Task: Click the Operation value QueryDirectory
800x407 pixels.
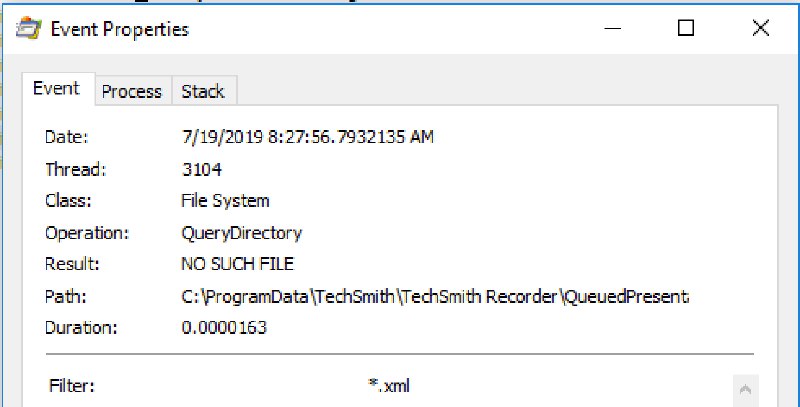Action: point(241,233)
